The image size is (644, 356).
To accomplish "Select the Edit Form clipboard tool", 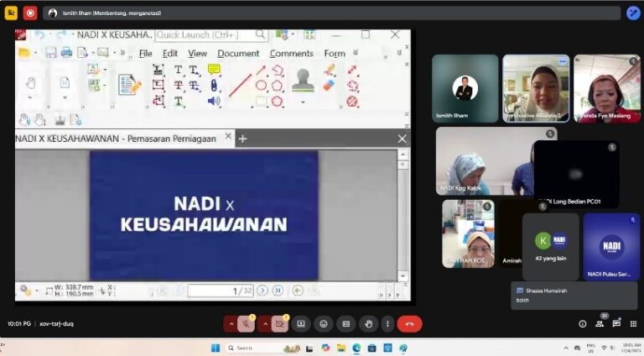I will [129, 85].
